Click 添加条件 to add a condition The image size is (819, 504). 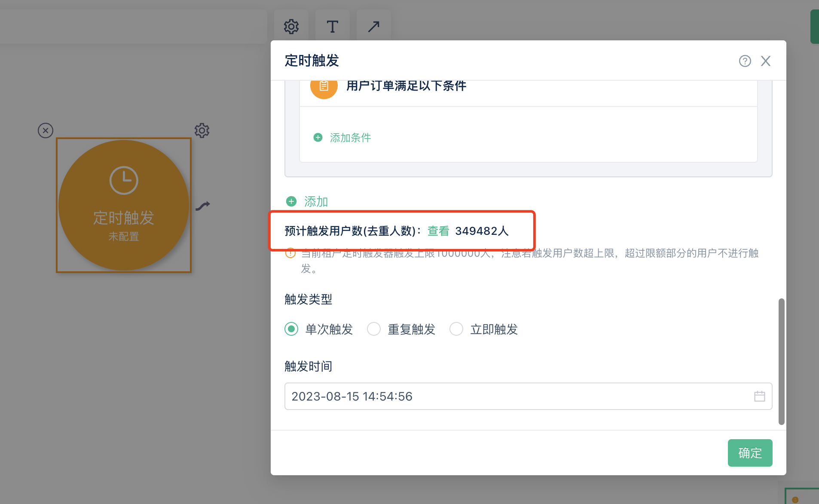350,138
